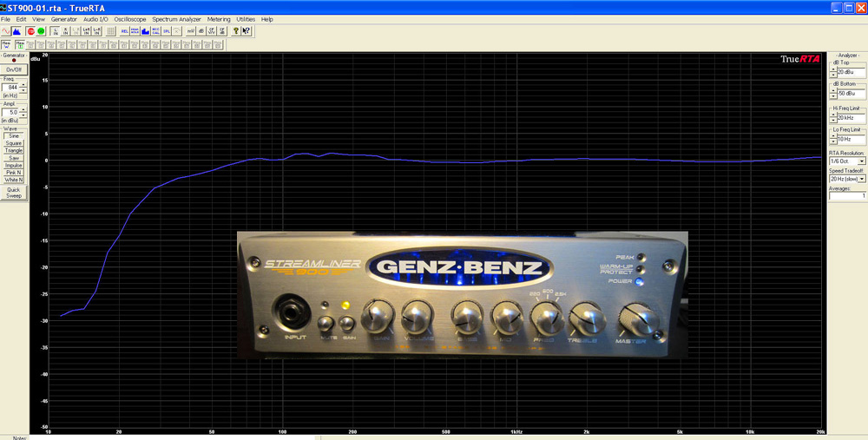
Task: Select the Sine waveform
Action: 14,135
